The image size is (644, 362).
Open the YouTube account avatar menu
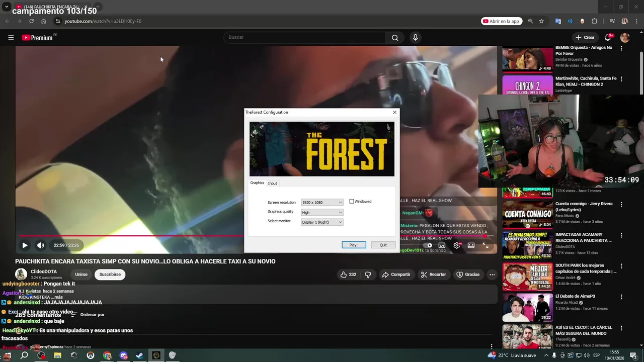pos(625,37)
